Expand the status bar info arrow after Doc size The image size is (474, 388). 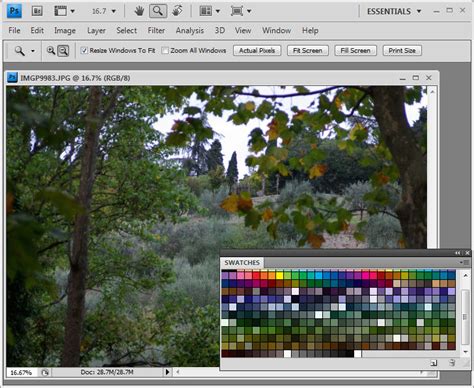167,372
